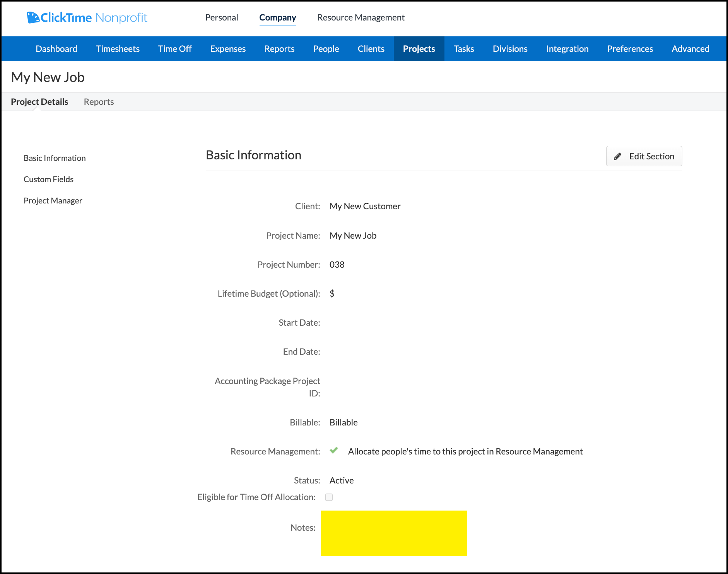Open the Preferences tab
728x574 pixels.
coord(630,49)
